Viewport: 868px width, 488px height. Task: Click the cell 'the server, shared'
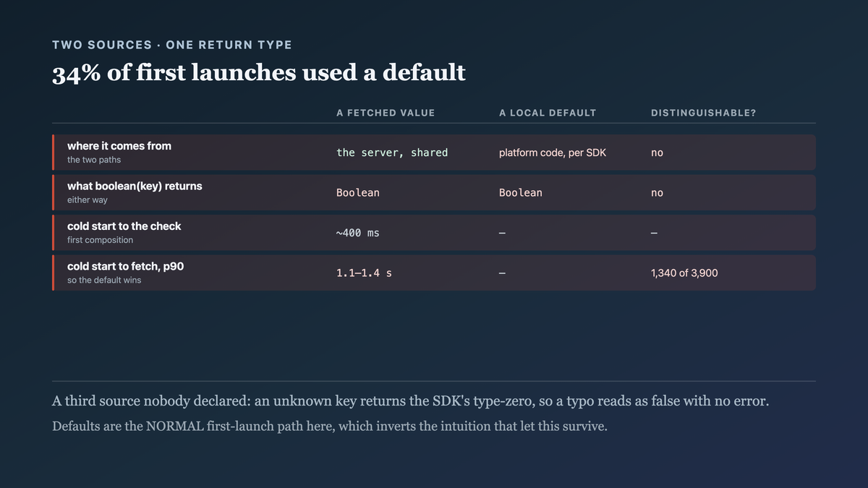[x=392, y=153]
